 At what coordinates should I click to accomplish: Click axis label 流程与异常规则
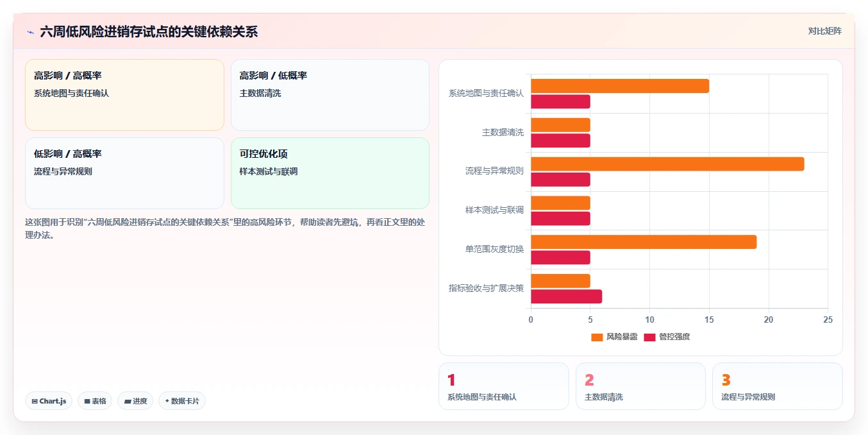pos(494,171)
